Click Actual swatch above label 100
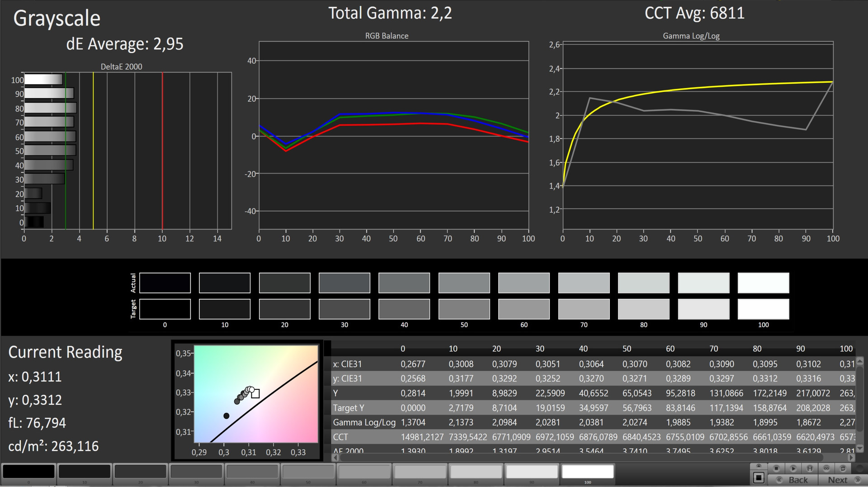 764,283
